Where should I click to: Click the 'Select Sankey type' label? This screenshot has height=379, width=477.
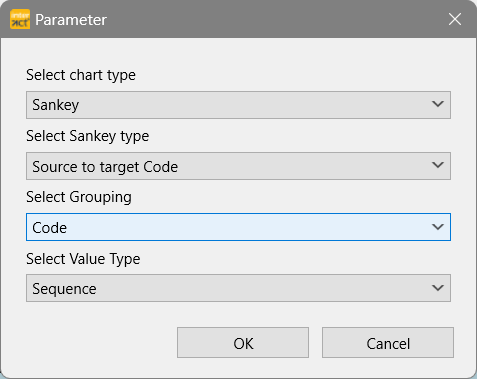[88, 136]
